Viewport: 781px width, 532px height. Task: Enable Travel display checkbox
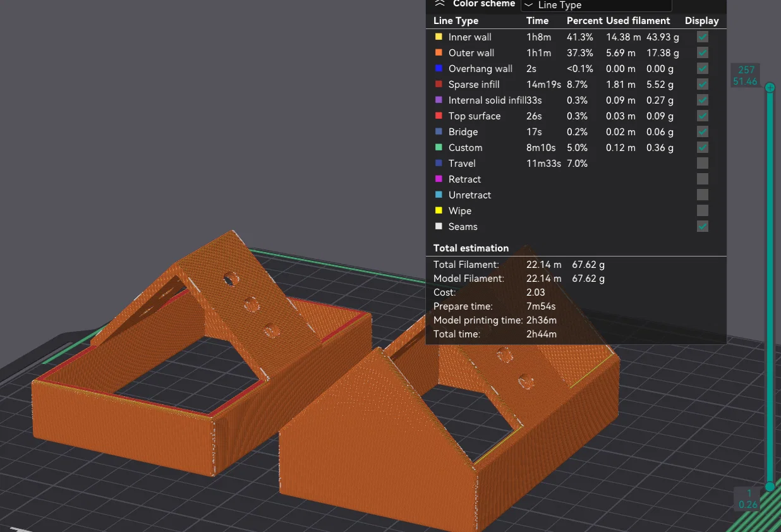pos(702,163)
